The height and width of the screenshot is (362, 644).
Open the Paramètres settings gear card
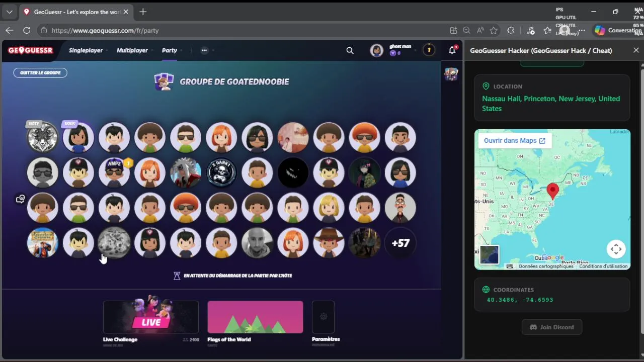tap(324, 317)
